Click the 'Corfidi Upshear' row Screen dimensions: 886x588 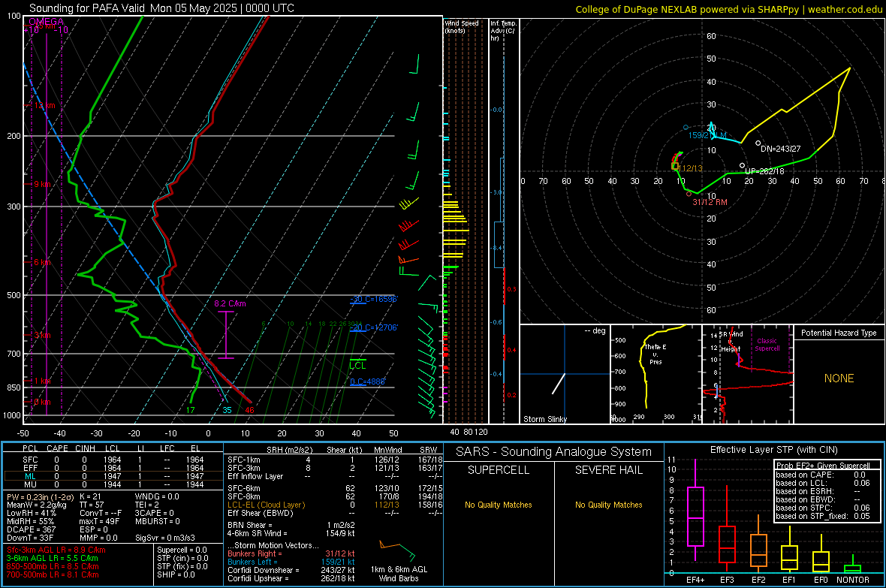[291, 578]
